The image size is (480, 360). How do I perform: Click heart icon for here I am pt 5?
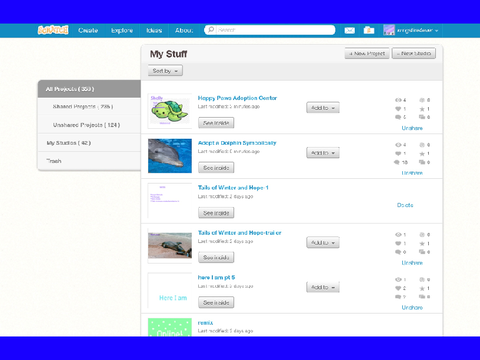coord(398,288)
